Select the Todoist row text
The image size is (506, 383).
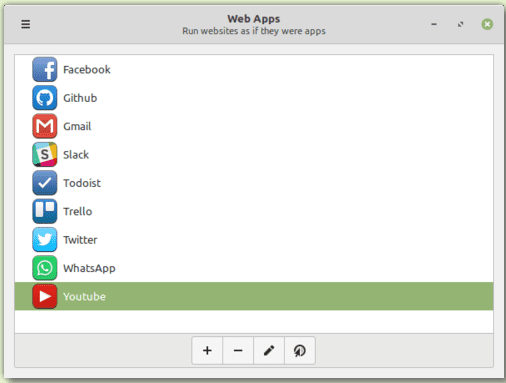coord(82,183)
